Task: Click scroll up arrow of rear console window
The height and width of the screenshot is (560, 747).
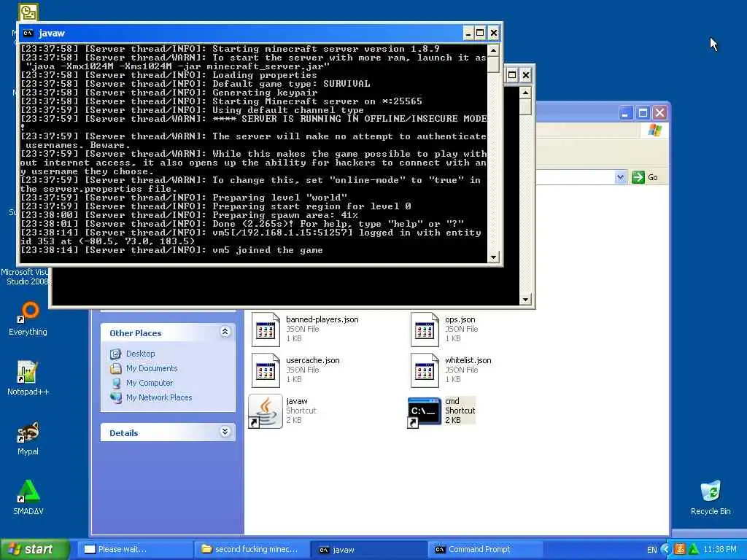Action: click(525, 93)
